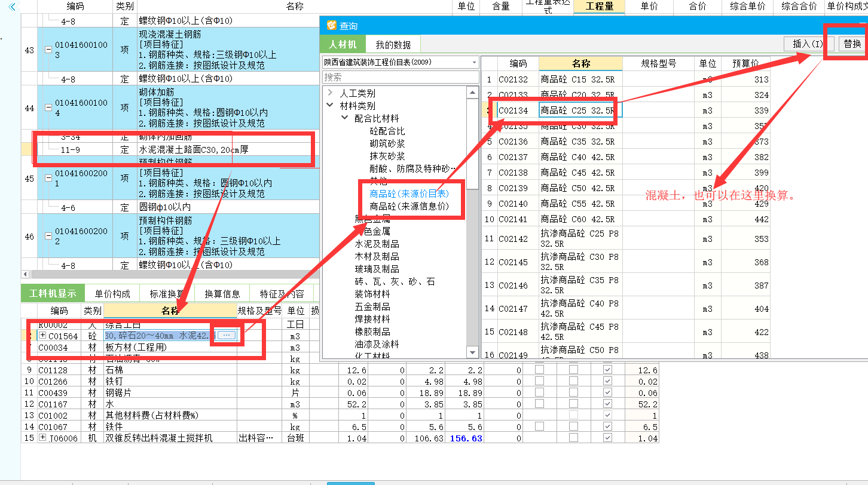868x485 pixels.
Task: Collapse item 010416002002 row 46 with its minus box
Action: pyautogui.click(x=48, y=237)
